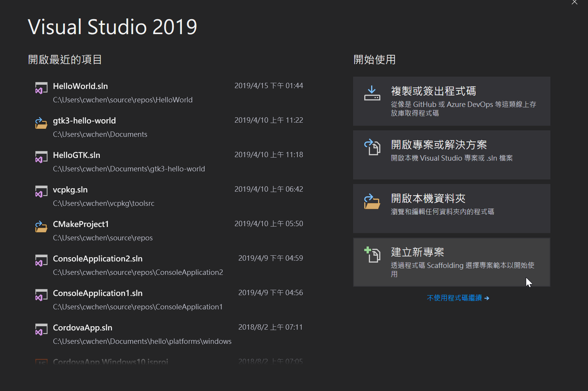
Task: Open recent item CMakeProject1
Action: click(169, 231)
